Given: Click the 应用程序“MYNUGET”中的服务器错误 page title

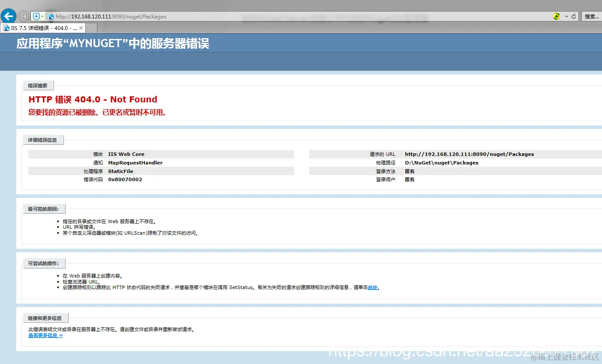Looking at the screenshot, I should [113, 44].
